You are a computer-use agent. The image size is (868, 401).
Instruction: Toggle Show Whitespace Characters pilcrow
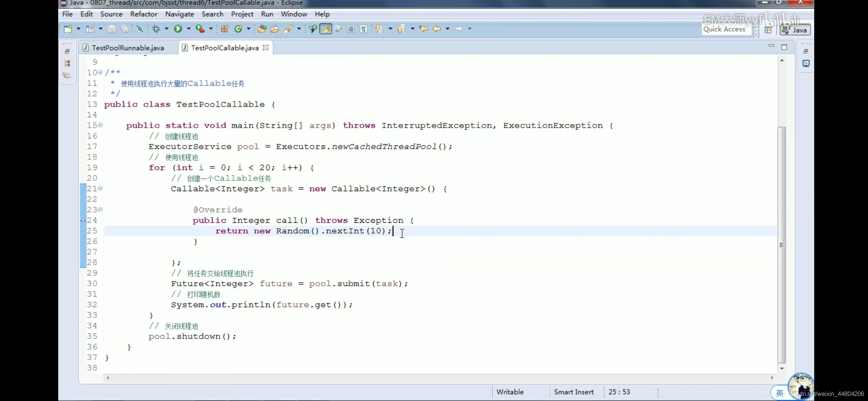[x=364, y=29]
